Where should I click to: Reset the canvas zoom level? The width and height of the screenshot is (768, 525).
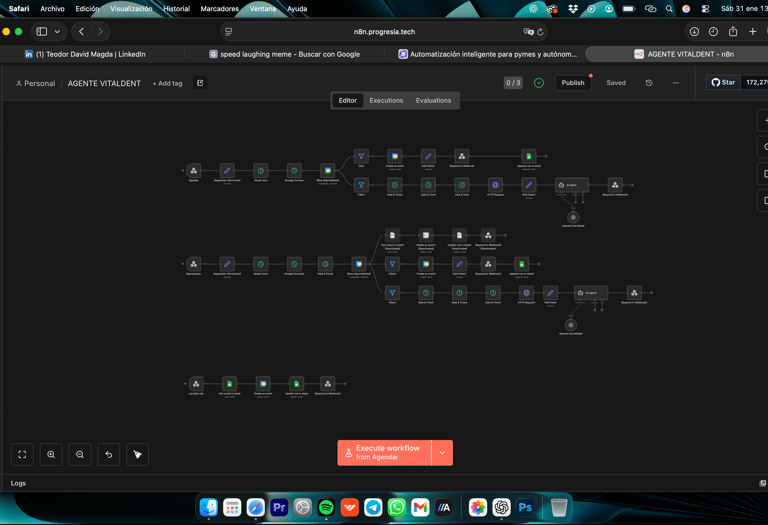coord(109,454)
